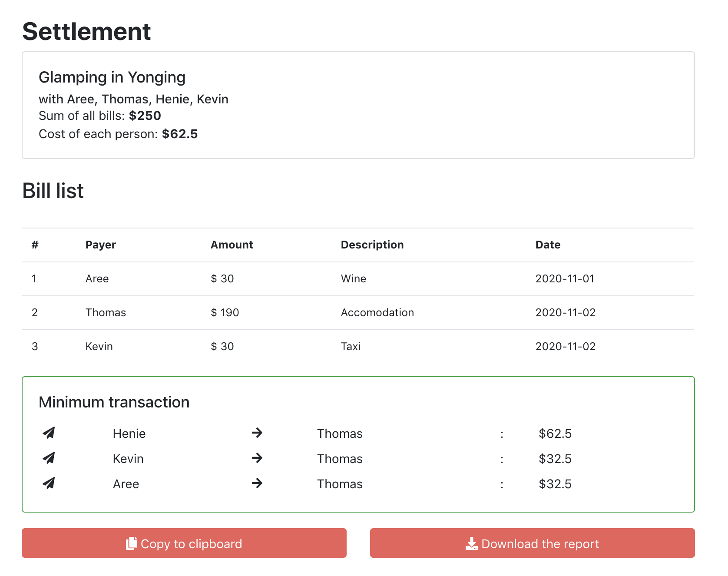Click the clipboard icon on the Copy button
728x576 pixels.
[132, 543]
